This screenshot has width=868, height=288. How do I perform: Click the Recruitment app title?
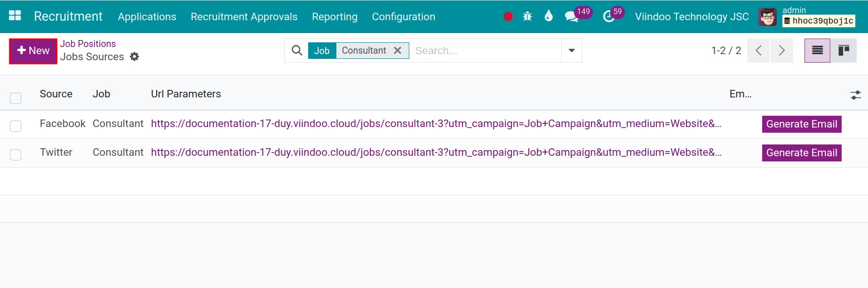[68, 16]
